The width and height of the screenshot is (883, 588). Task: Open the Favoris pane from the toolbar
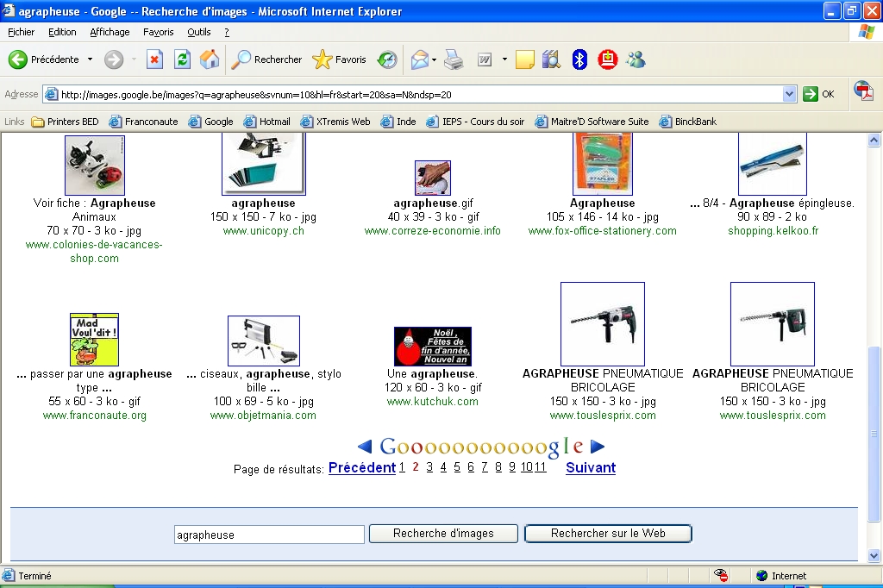click(x=340, y=59)
